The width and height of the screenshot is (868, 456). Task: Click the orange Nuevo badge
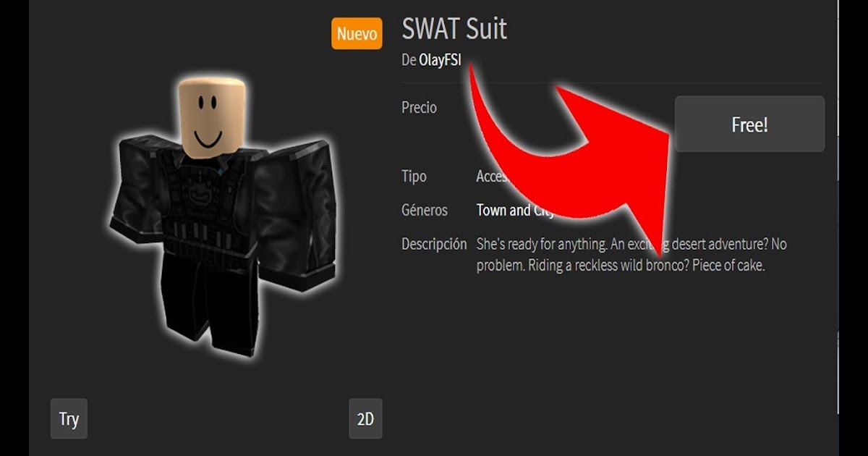pos(357,34)
